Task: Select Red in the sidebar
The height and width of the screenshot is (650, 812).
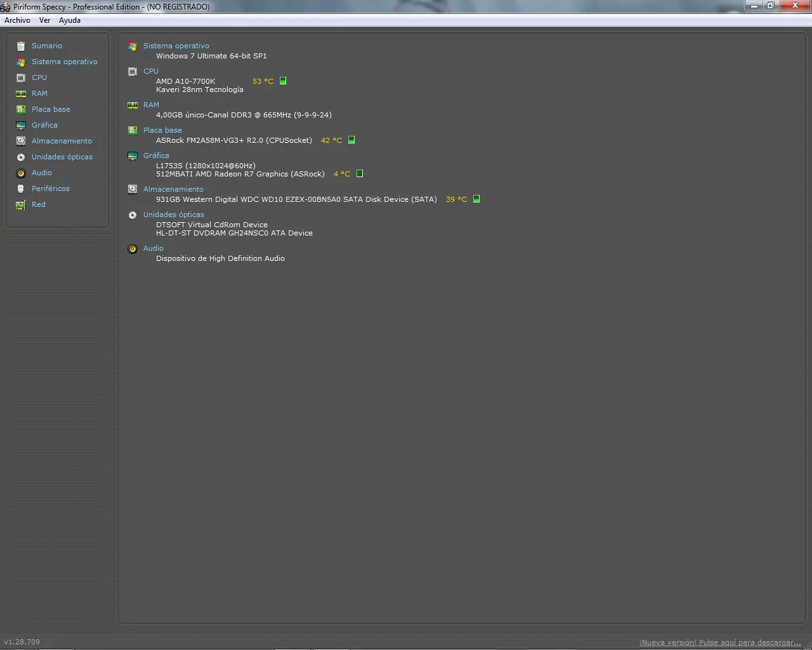Action: click(39, 204)
